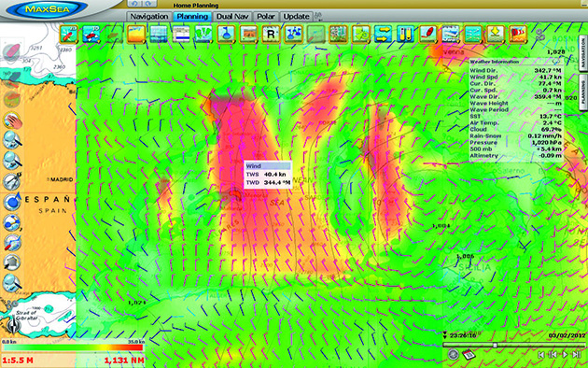
Task: Select the zoom in magnifier tool
Action: tap(12, 140)
